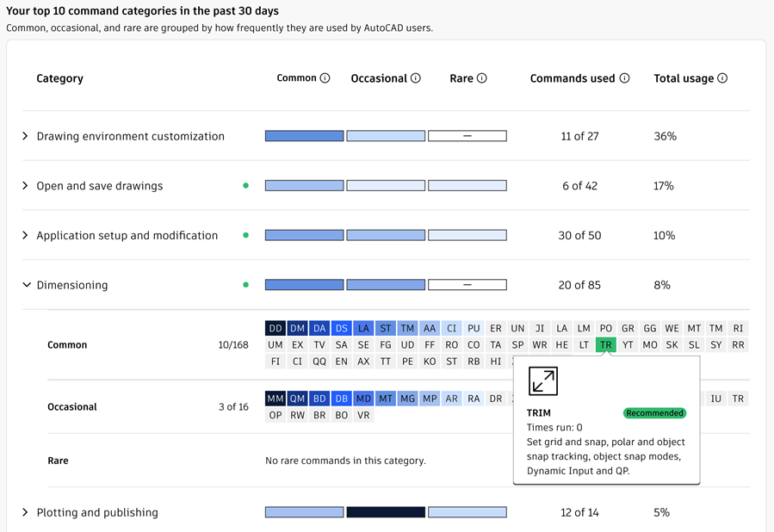Image resolution: width=774 pixels, height=532 pixels.
Task: Click the Occasional bar in the Dimensioning row
Action: (x=386, y=285)
